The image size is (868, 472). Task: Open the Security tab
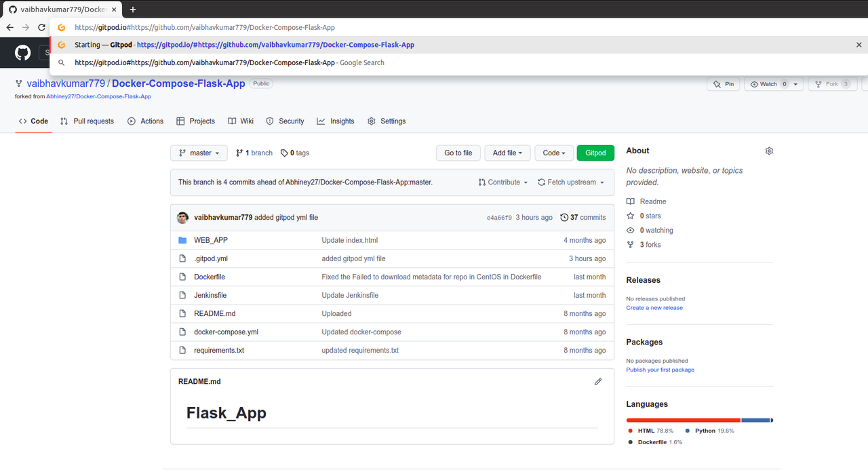(x=285, y=121)
